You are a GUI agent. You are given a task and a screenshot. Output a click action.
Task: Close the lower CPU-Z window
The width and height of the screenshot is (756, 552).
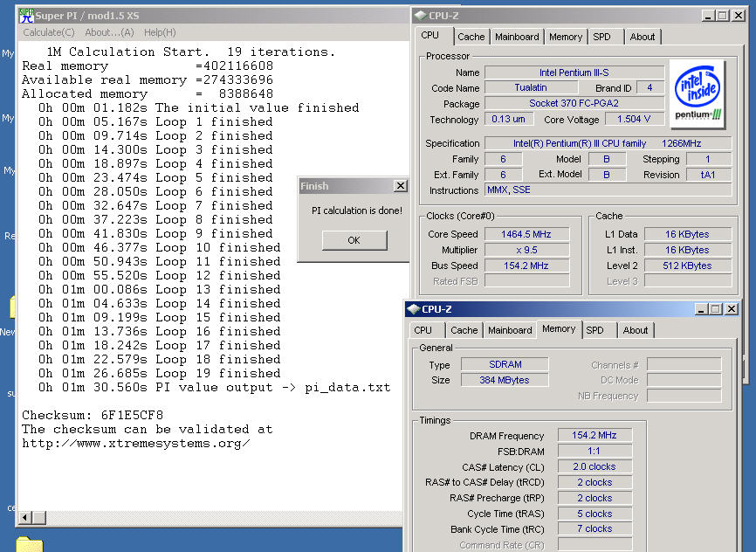[732, 309]
